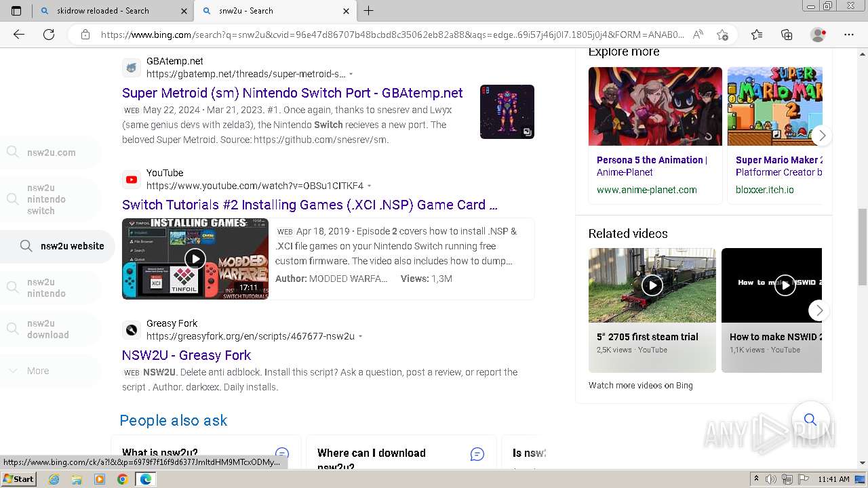Select the nsw2u nintendo related search

click(x=50, y=287)
